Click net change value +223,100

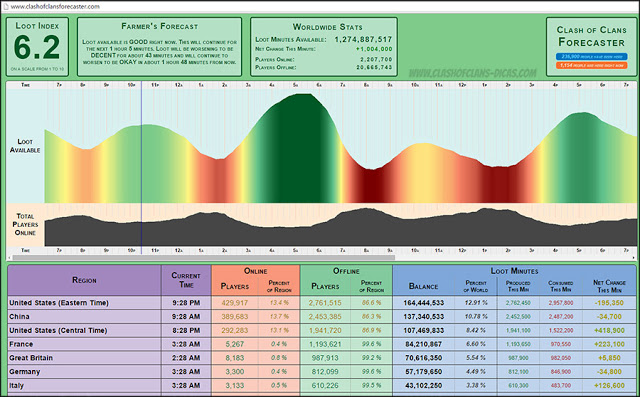point(609,344)
